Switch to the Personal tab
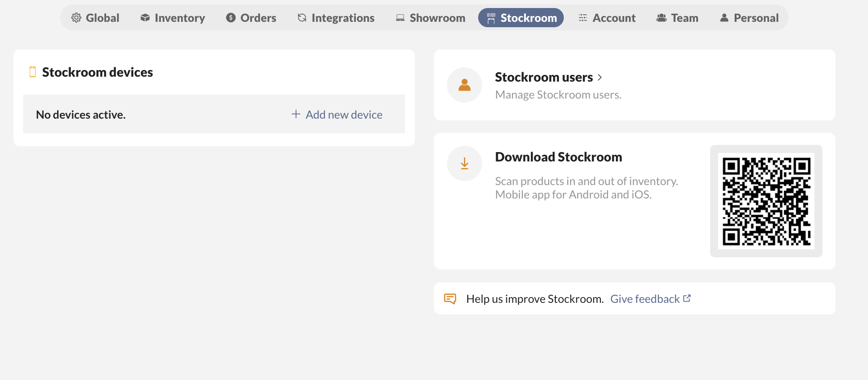The image size is (868, 380). (x=749, y=17)
